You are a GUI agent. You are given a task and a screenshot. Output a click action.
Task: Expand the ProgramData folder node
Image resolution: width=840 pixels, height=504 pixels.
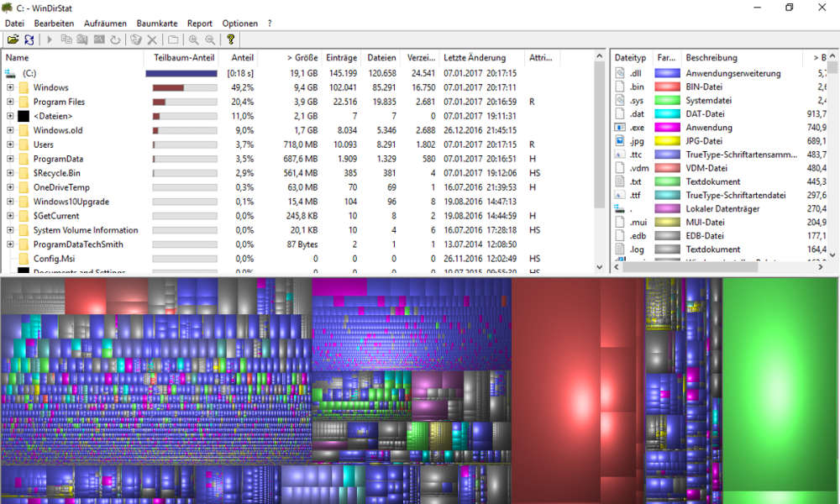(x=9, y=159)
